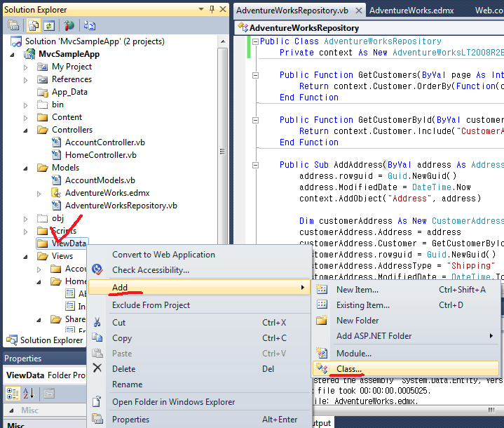The image size is (504, 428).
Task: Choose New Folder from Add submenu
Action: (406, 321)
